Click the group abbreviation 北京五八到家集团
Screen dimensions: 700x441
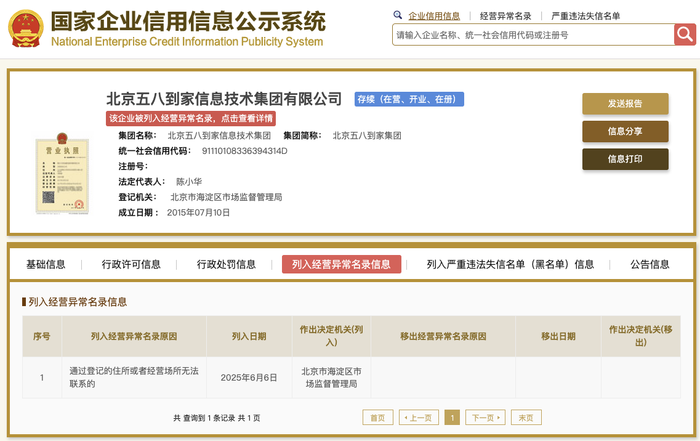[x=367, y=135]
